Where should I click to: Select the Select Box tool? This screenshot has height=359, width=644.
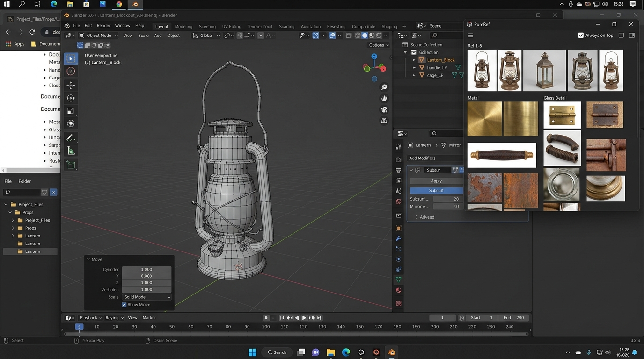coord(71,58)
